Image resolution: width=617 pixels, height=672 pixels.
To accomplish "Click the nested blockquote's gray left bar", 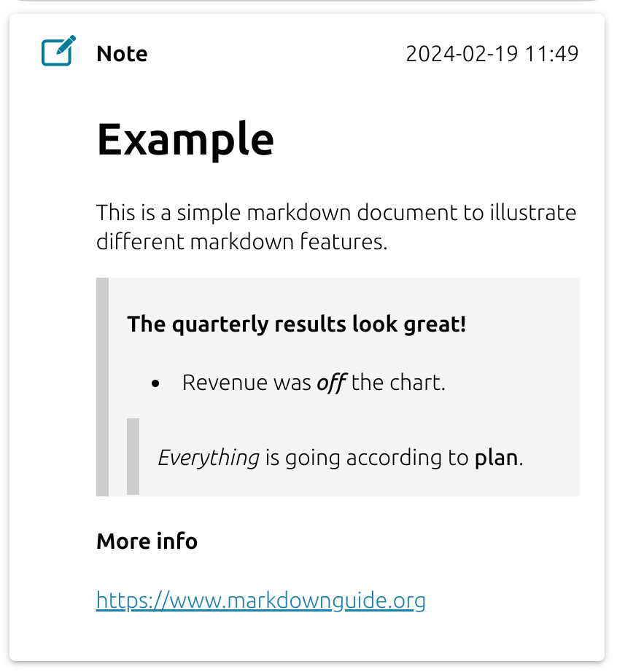I will tap(133, 457).
